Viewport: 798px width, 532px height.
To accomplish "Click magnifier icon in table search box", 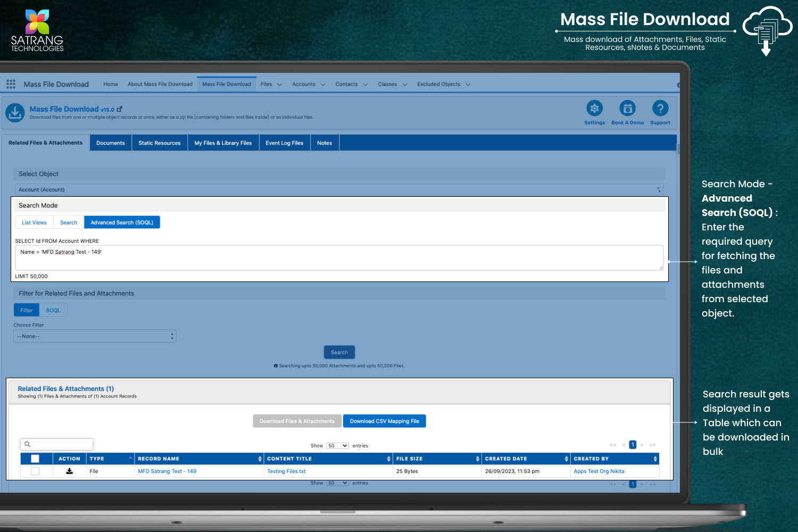I will pyautogui.click(x=28, y=444).
